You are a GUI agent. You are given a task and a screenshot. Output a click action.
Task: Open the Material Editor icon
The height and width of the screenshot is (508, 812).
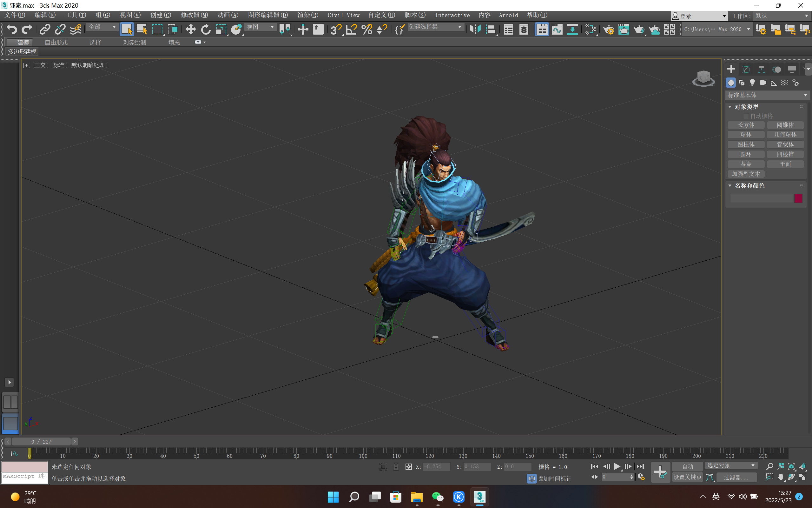(591, 30)
